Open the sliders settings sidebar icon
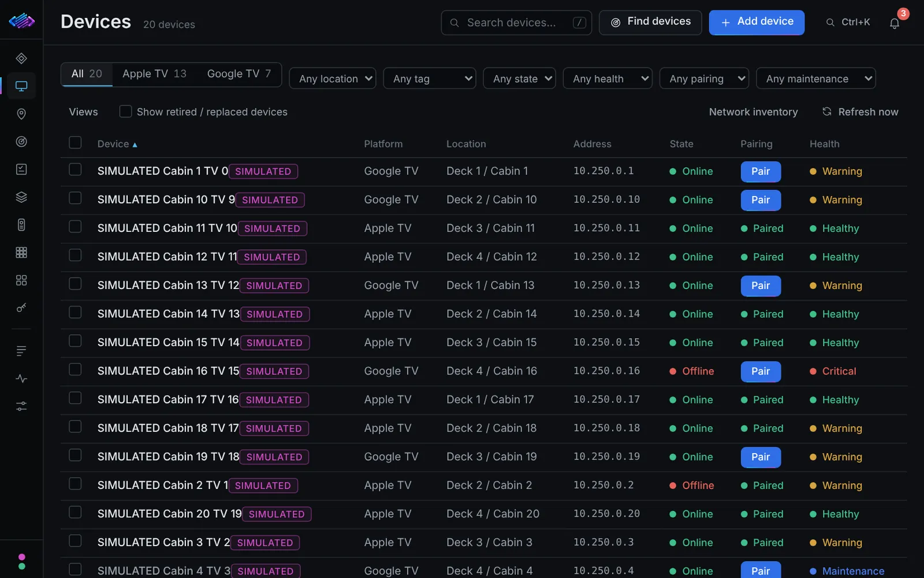This screenshot has width=924, height=578. [21, 406]
